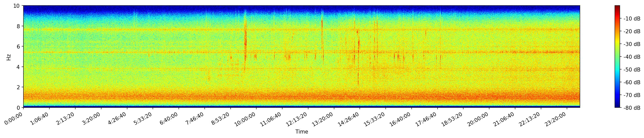Click the dark red top of colorbar

pyautogui.click(x=617, y=7)
